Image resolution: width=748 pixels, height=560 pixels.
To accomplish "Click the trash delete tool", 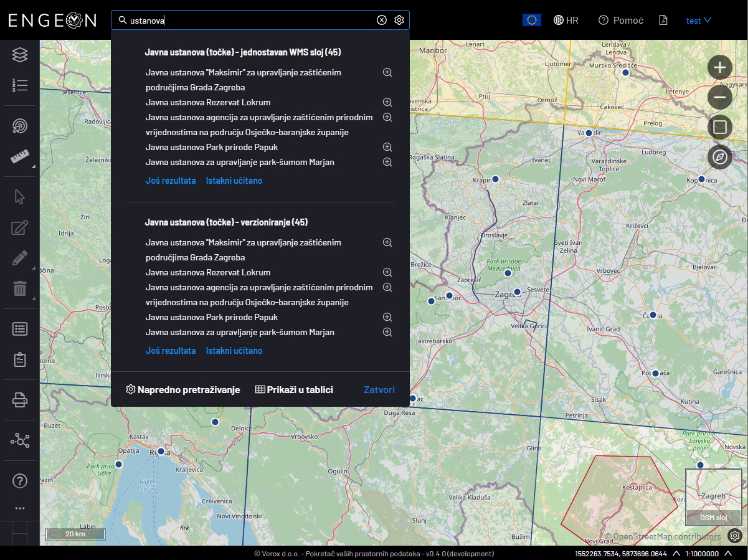I will 20,288.
